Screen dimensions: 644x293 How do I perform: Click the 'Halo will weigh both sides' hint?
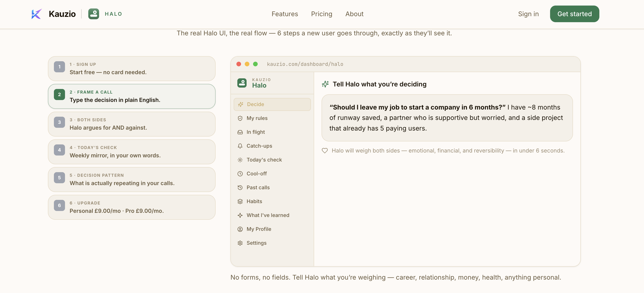(448, 151)
